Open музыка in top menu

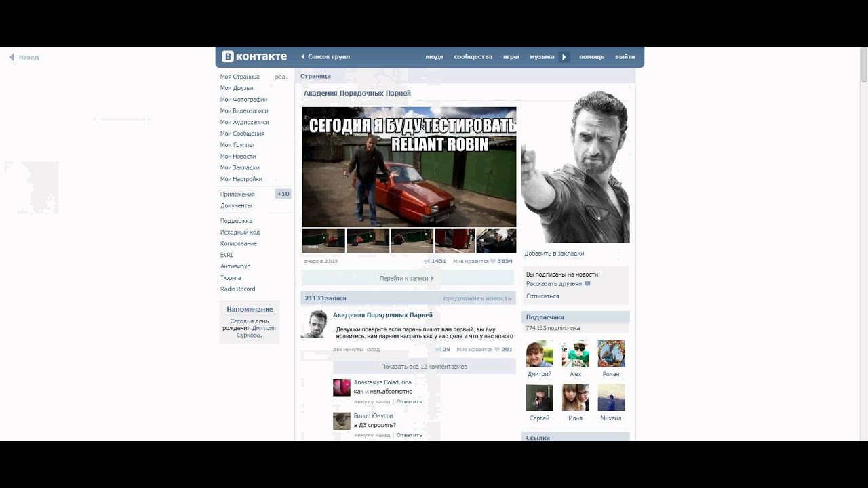pos(542,57)
